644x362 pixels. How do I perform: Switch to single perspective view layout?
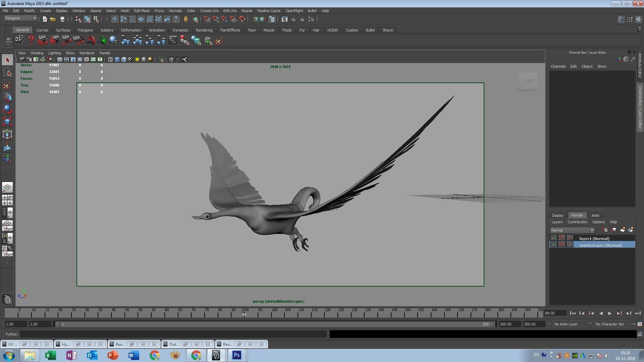pyautogui.click(x=7, y=187)
